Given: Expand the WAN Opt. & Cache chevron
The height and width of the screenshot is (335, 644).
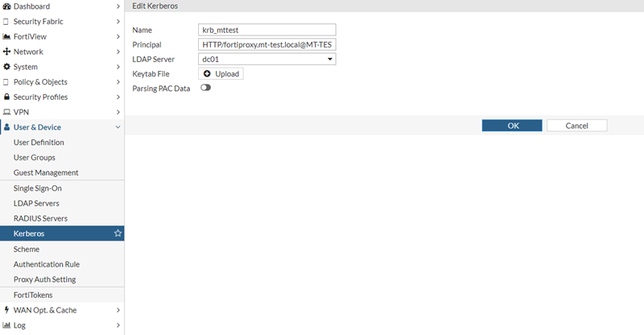Looking at the screenshot, I should [118, 310].
